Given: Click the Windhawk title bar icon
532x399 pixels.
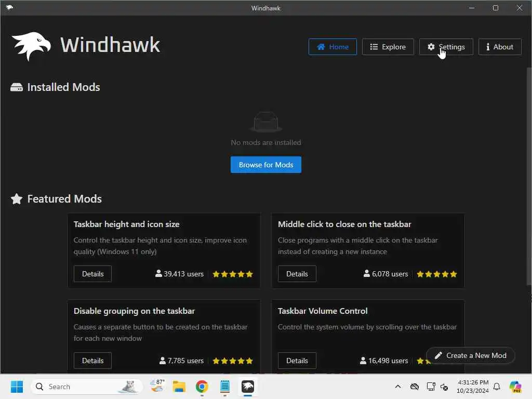Looking at the screenshot, I should (x=9, y=7).
